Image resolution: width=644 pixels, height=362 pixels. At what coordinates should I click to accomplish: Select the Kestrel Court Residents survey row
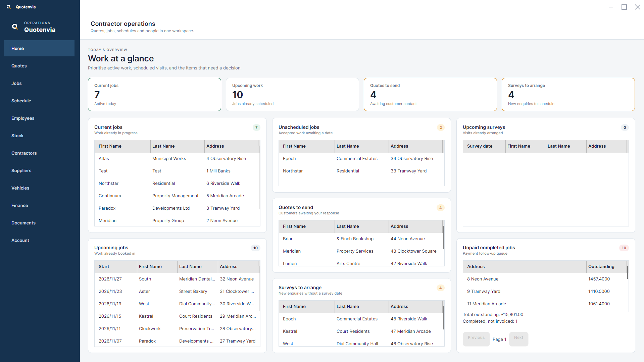(361, 331)
